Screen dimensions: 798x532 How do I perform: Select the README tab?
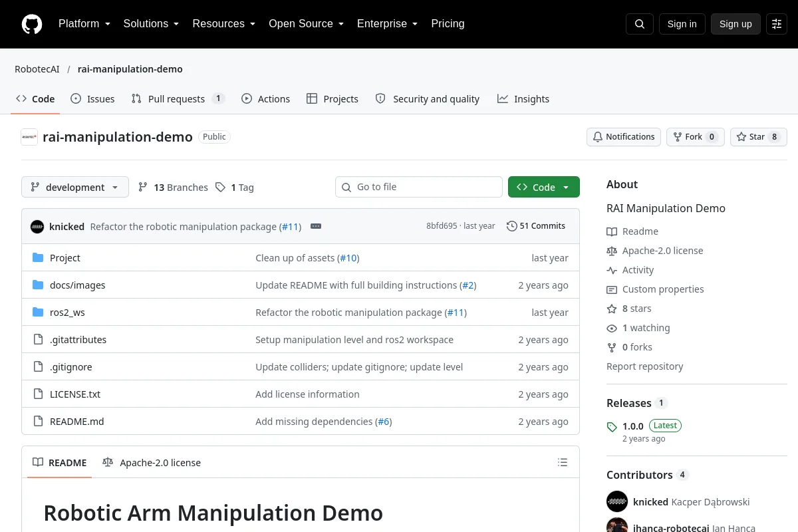(60, 462)
